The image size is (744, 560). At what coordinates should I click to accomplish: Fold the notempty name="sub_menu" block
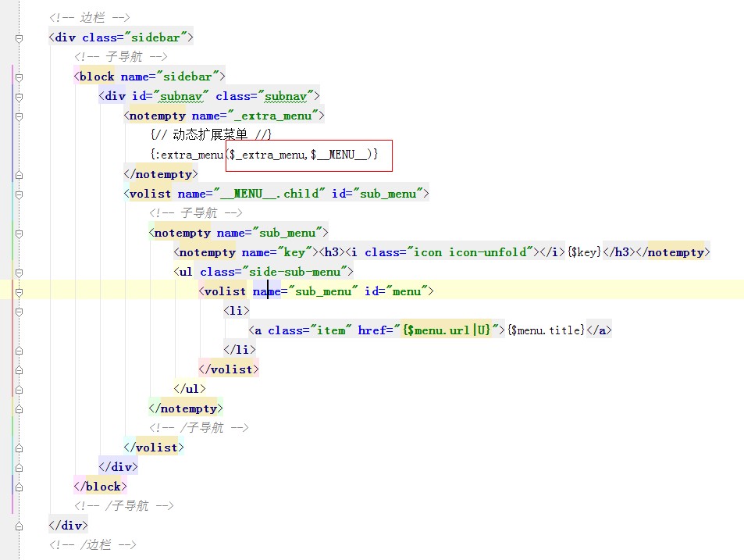[x=18, y=233]
